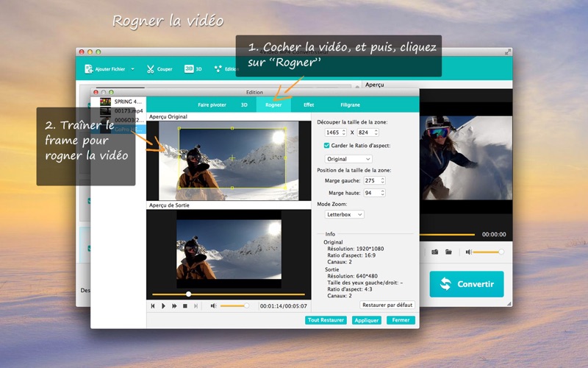Click the play button in Edition window

pyautogui.click(x=163, y=306)
